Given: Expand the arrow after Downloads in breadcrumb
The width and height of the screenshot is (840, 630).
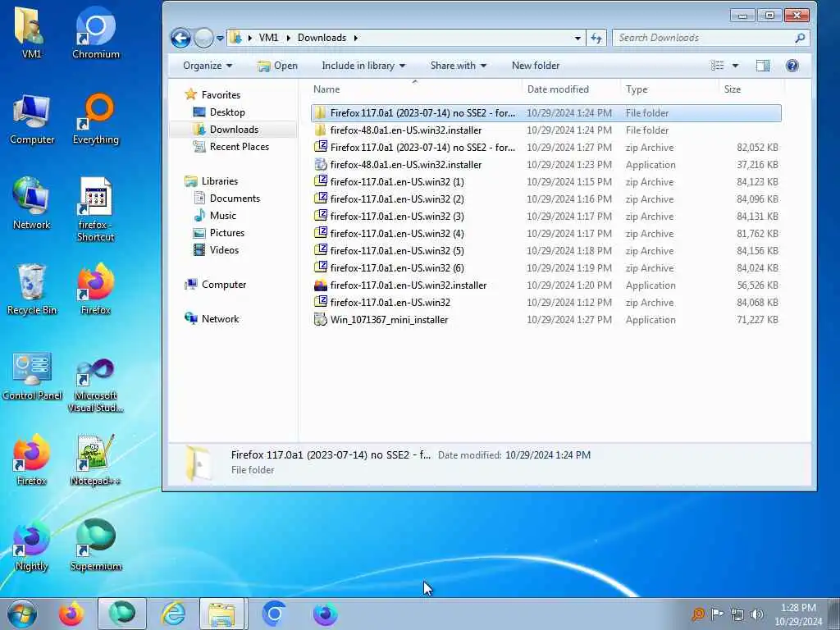Looking at the screenshot, I should (x=356, y=38).
